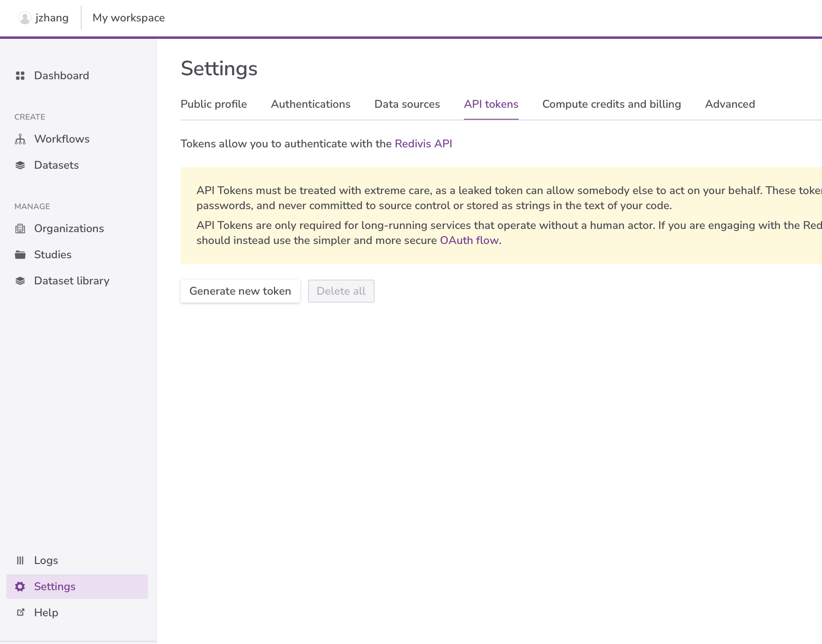
Task: Click the Delete all button
Action: [x=341, y=291]
